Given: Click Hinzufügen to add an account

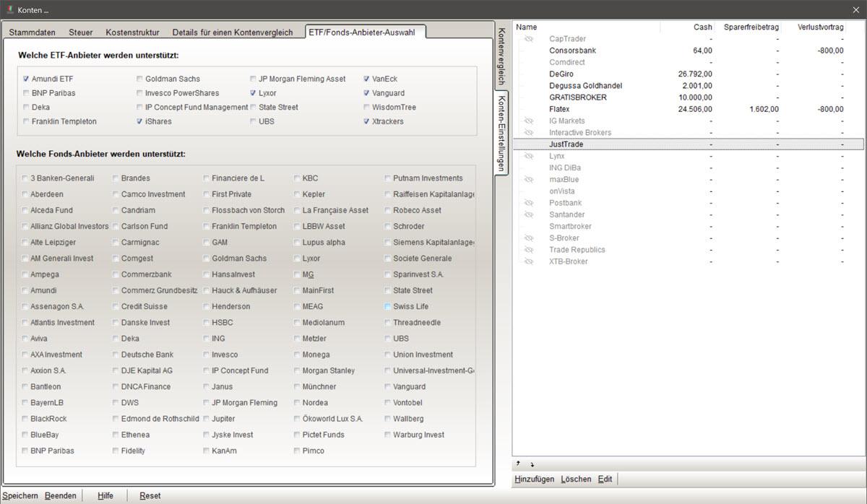Looking at the screenshot, I should [x=535, y=479].
